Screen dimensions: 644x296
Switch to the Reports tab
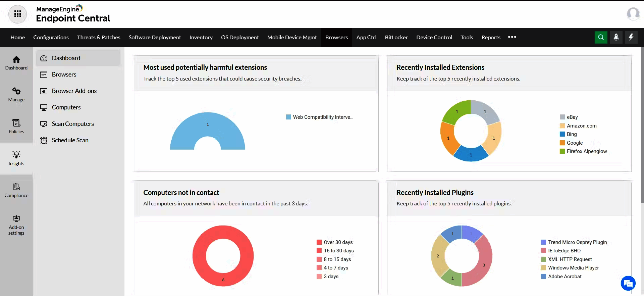491,37
